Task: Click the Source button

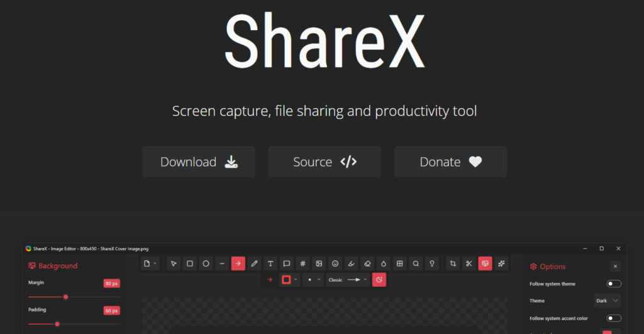Action: click(325, 162)
